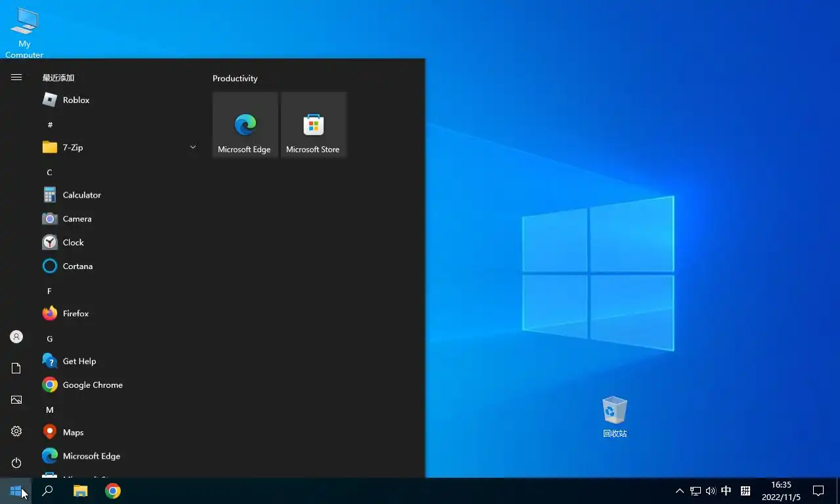Image resolution: width=840 pixels, height=504 pixels.
Task: Launch Chrome from the taskbar
Action: point(113,491)
